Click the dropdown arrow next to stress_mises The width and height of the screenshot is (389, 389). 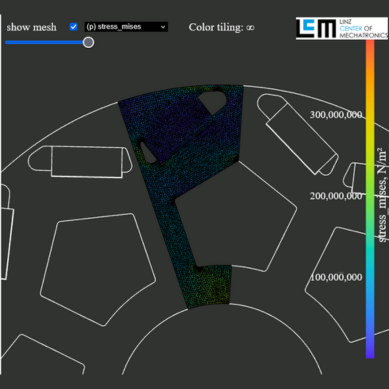[x=163, y=27]
